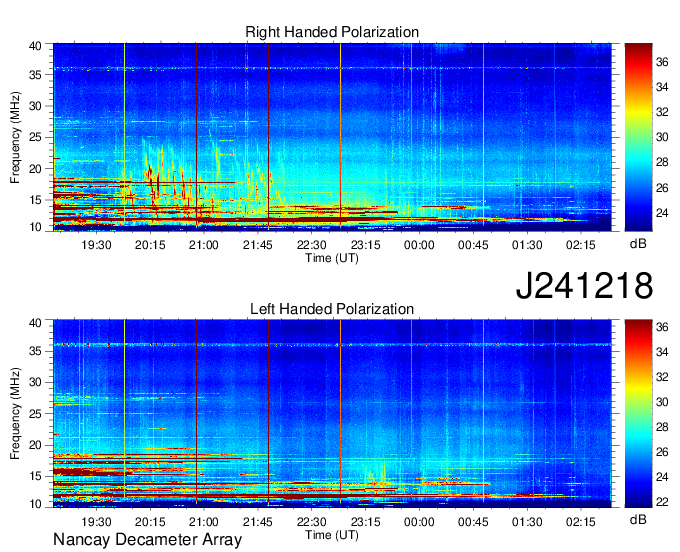Click 30 MHz frequency tick on Left Handed plot
The height and width of the screenshot is (552, 680).
[x=36, y=382]
